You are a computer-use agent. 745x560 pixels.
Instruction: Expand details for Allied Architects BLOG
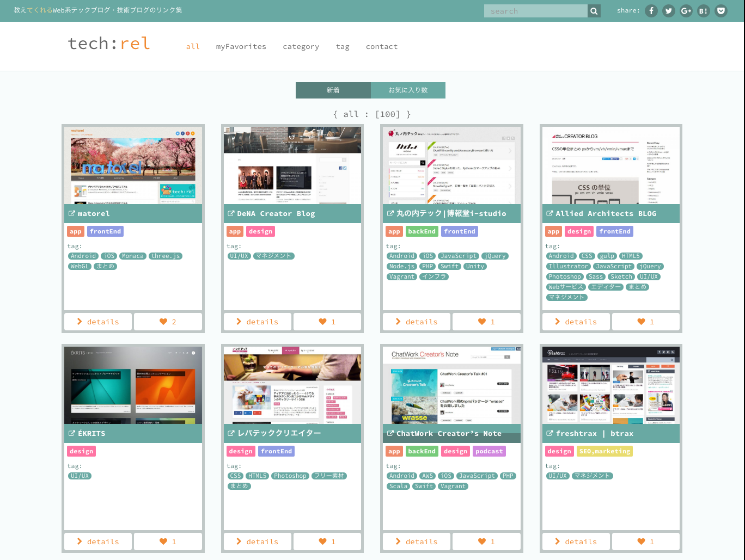point(576,322)
